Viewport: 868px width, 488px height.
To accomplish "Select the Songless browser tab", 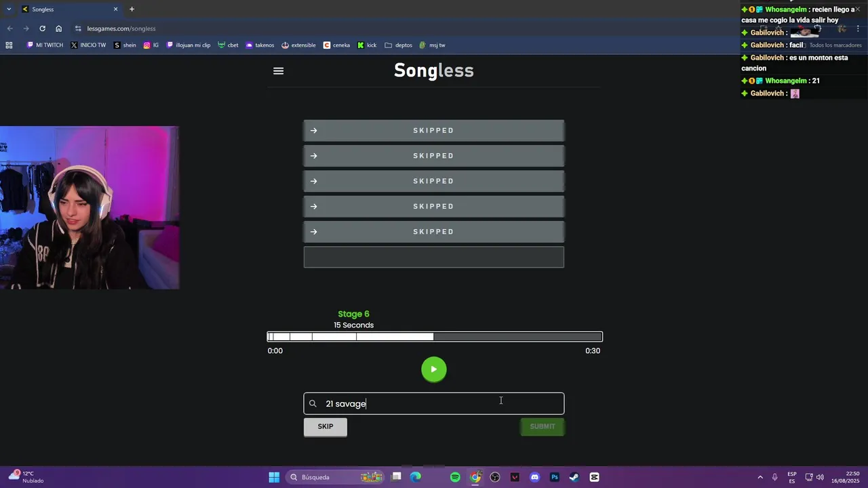I will 70,9.
